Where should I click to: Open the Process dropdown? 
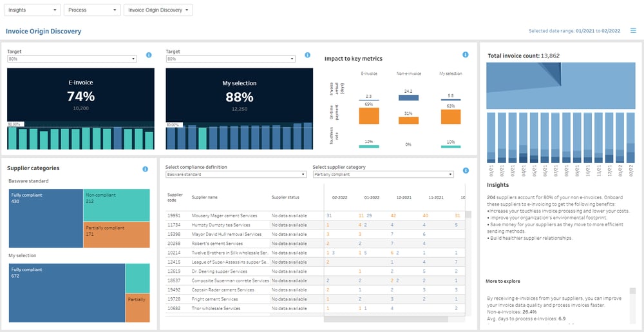[x=92, y=10]
